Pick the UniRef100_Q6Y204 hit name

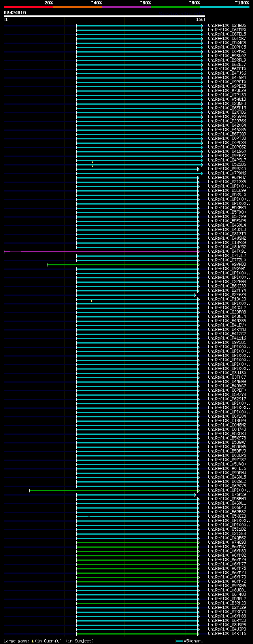227,417
